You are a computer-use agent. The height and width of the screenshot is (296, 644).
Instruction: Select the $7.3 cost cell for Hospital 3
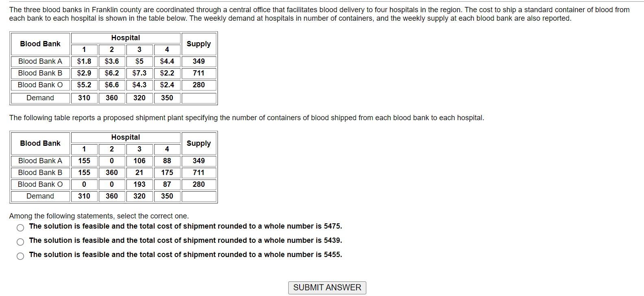coord(139,73)
